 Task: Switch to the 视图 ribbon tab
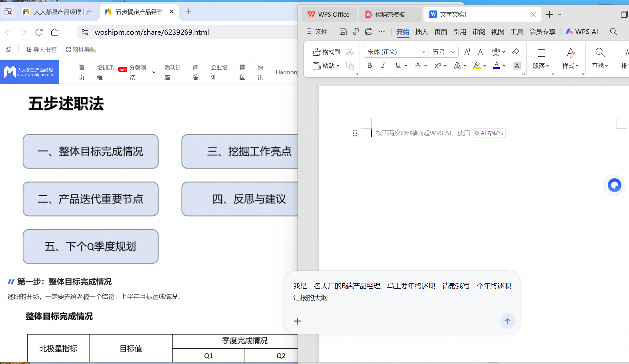(x=498, y=32)
